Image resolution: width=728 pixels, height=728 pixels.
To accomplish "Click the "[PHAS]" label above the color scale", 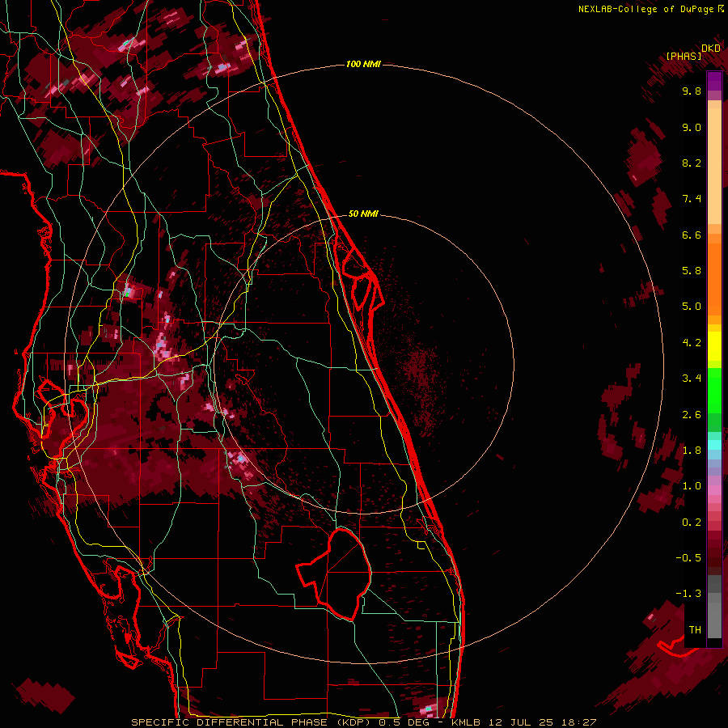I will coord(684,57).
